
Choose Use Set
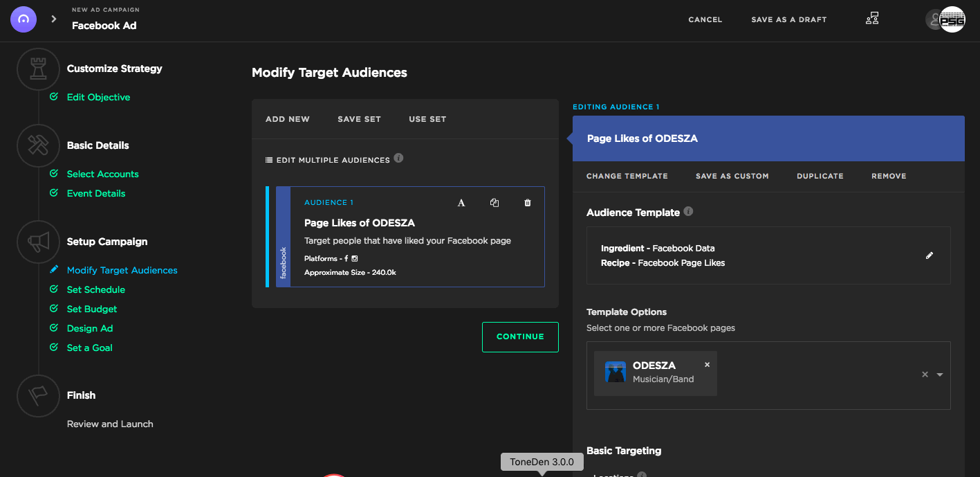pos(427,119)
